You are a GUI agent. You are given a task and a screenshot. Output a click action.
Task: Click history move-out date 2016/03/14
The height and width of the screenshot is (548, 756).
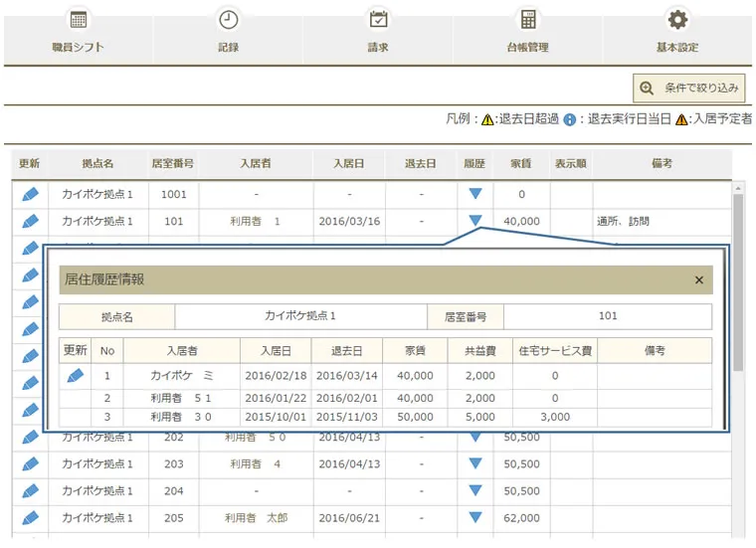[x=347, y=376]
